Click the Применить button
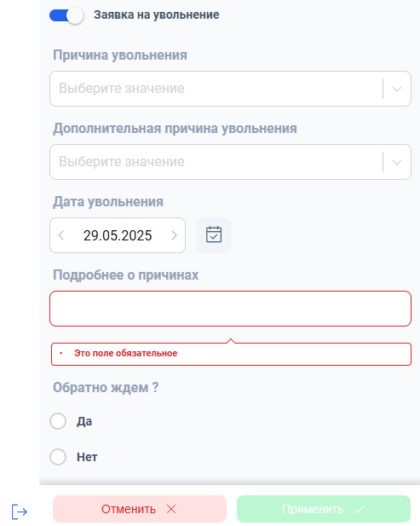The height and width of the screenshot is (526, 420). click(x=324, y=509)
